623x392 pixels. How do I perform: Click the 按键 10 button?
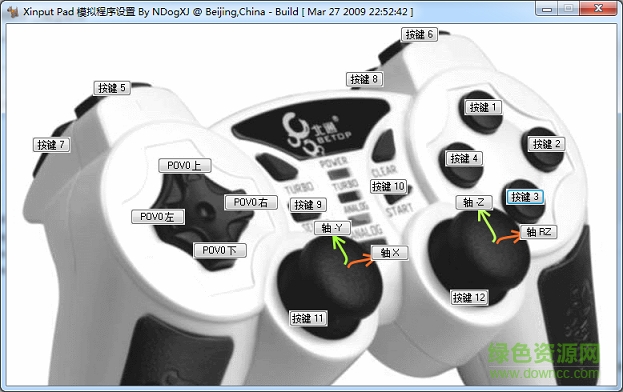(x=388, y=186)
